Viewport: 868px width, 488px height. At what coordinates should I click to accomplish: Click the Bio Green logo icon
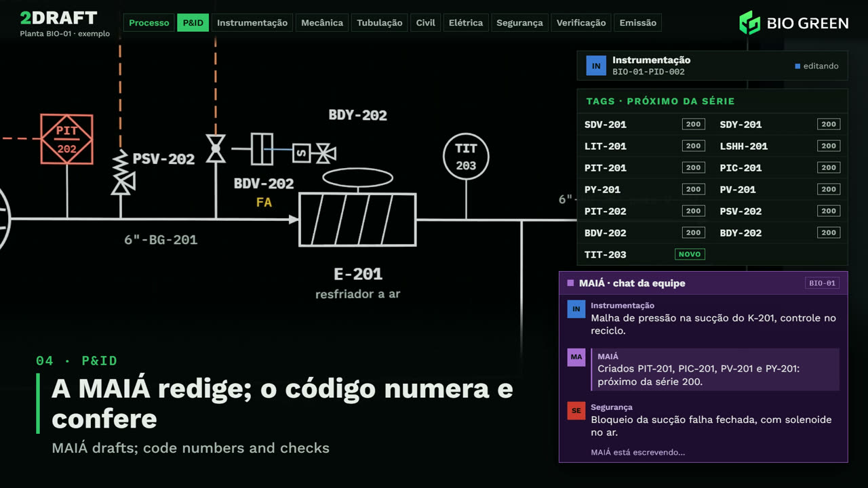(x=749, y=23)
